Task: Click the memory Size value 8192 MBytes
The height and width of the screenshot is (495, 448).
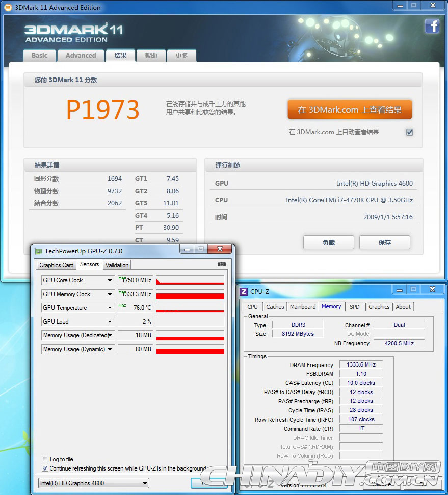Action: pos(298,334)
